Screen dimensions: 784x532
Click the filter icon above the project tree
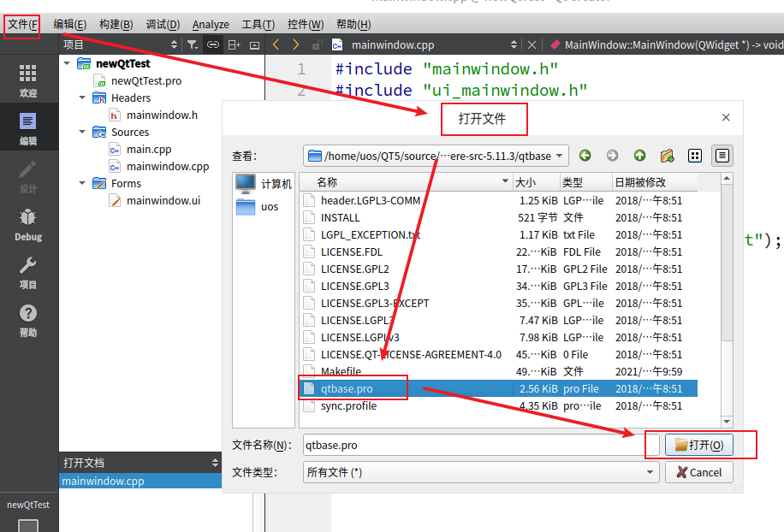pos(193,44)
